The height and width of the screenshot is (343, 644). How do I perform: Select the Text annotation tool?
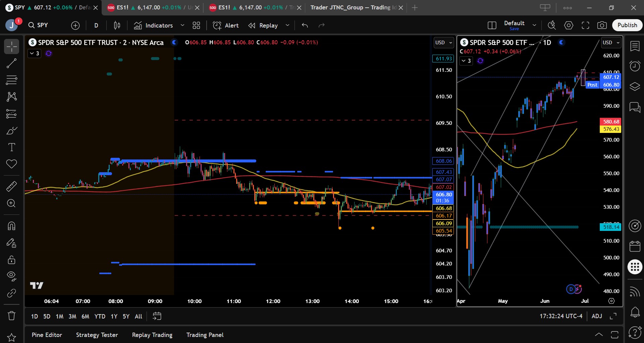pos(11,147)
